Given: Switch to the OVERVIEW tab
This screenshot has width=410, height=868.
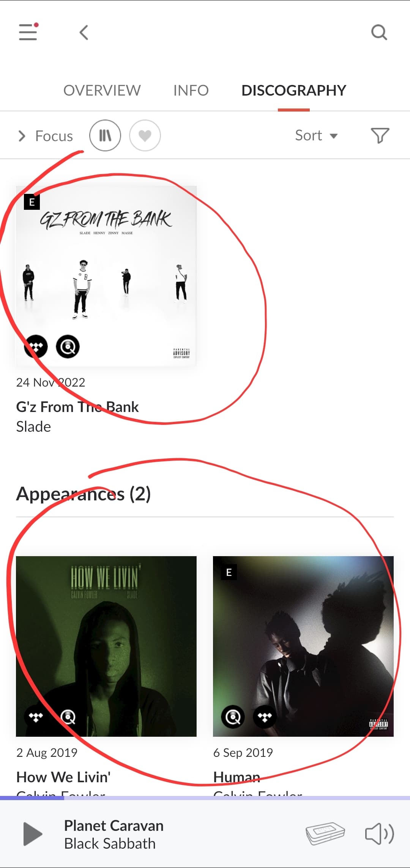Looking at the screenshot, I should point(102,90).
